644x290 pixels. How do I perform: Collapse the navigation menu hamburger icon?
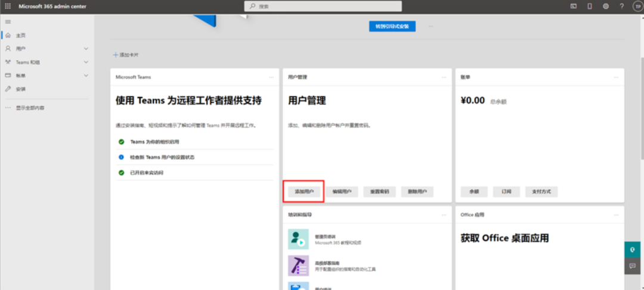(x=8, y=22)
